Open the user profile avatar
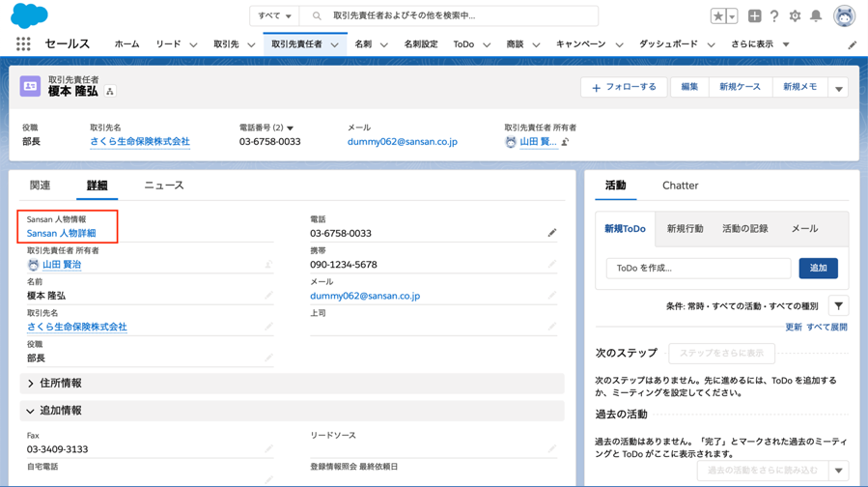 tap(844, 16)
